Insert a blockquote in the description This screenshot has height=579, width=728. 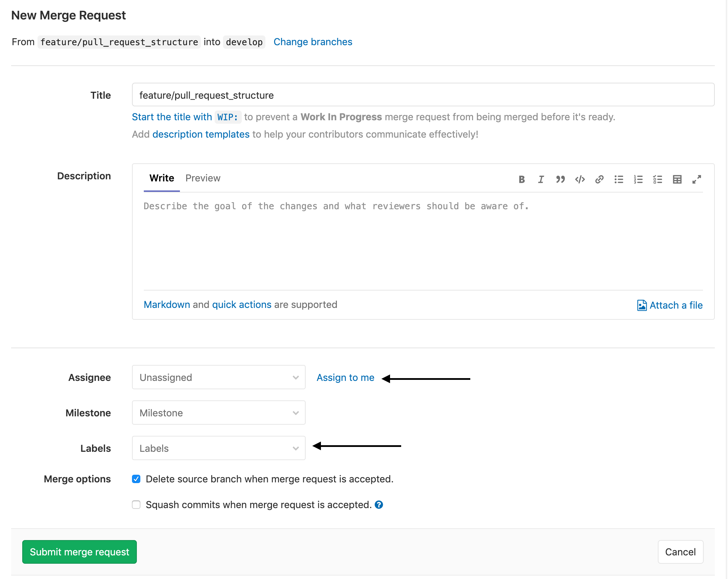pos(560,179)
